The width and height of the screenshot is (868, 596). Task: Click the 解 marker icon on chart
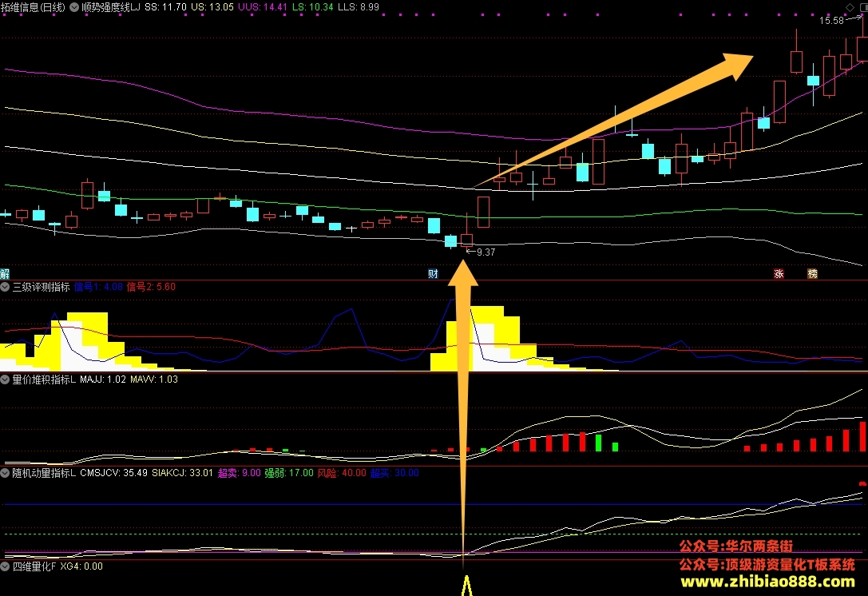click(x=5, y=273)
